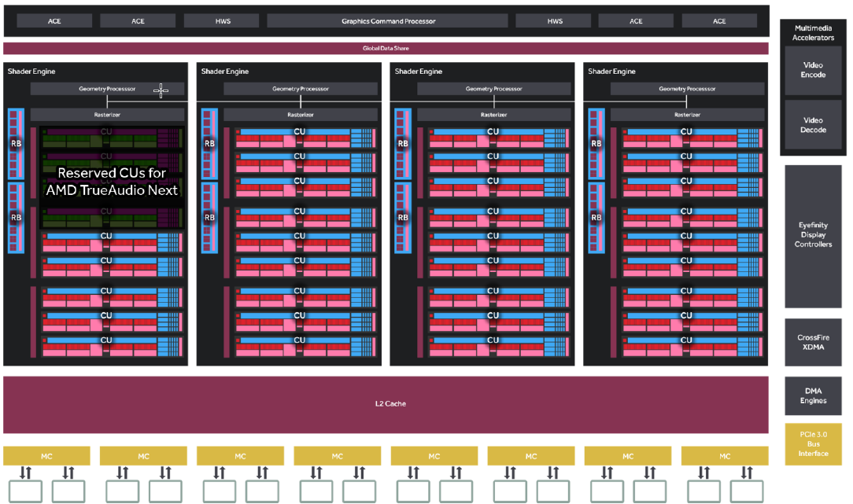Image resolution: width=853 pixels, height=504 pixels.
Task: Select the DMA Engines block
Action: click(x=813, y=395)
